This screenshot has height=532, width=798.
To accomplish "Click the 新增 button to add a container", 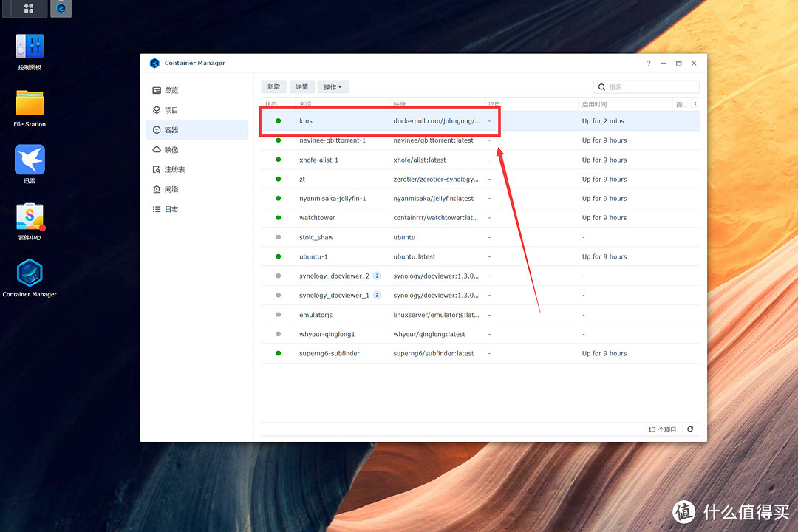I will pyautogui.click(x=273, y=86).
